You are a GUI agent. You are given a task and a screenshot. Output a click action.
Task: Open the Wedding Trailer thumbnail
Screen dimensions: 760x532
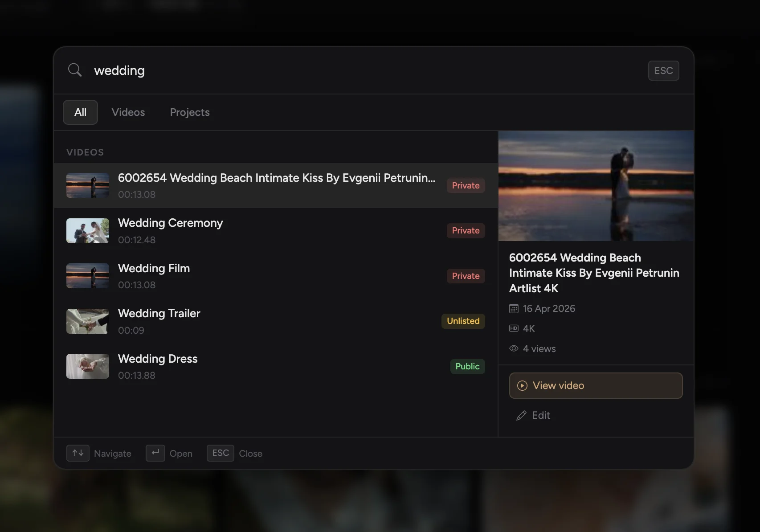[88, 321]
